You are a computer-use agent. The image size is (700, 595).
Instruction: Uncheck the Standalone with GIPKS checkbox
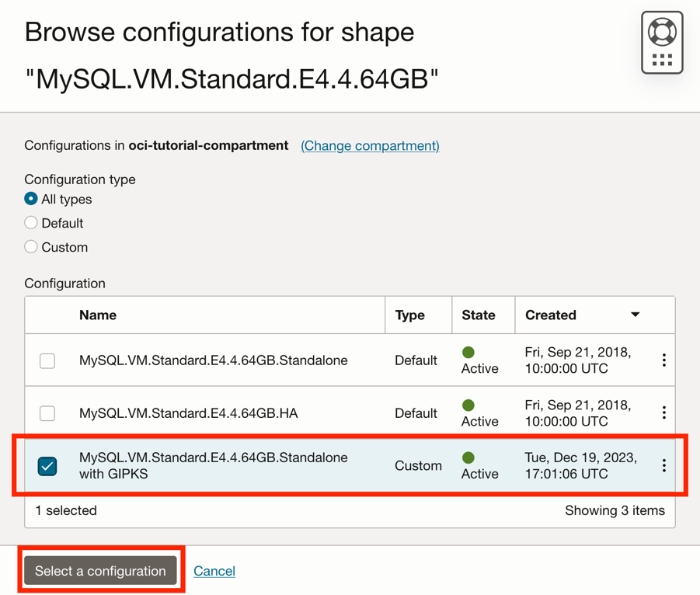[47, 466]
